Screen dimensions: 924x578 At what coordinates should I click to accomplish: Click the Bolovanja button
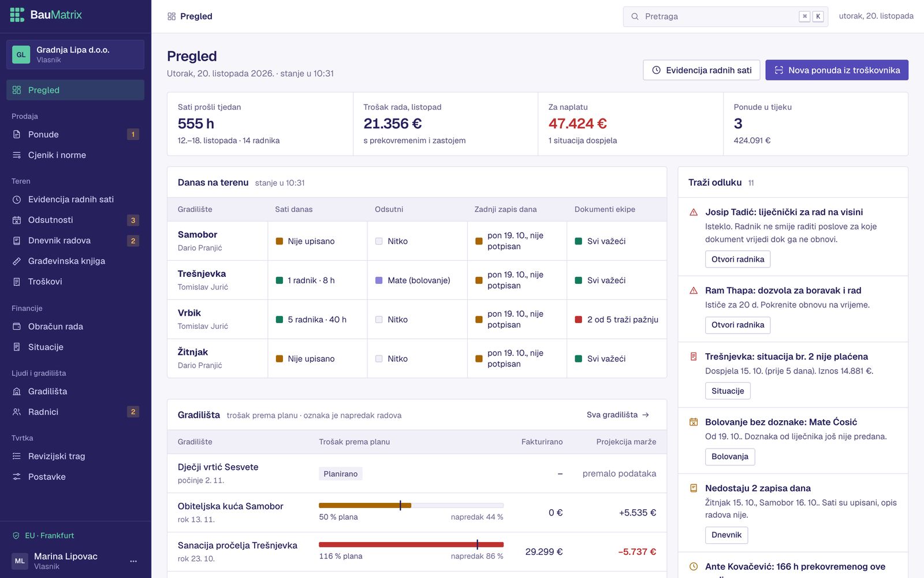[730, 457]
